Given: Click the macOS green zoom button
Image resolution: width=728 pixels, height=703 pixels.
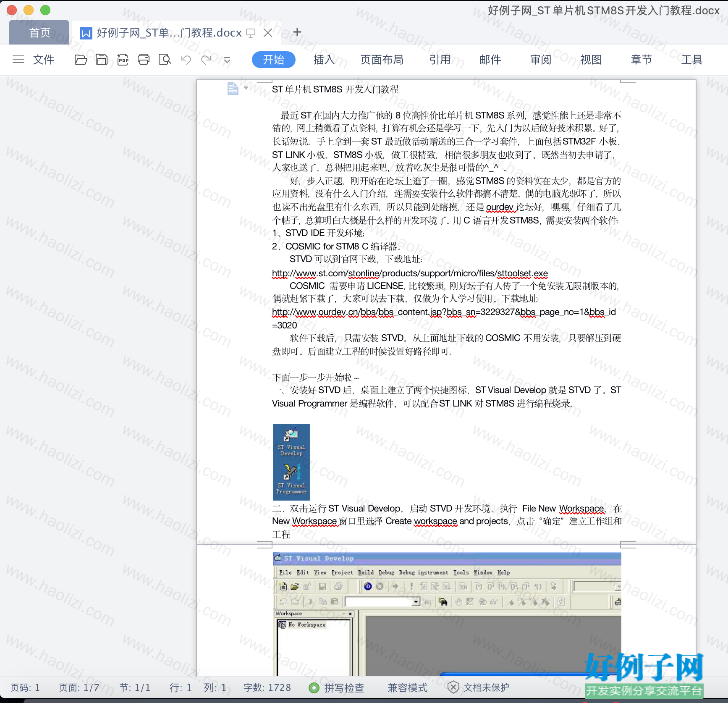Looking at the screenshot, I should tap(45, 10).
